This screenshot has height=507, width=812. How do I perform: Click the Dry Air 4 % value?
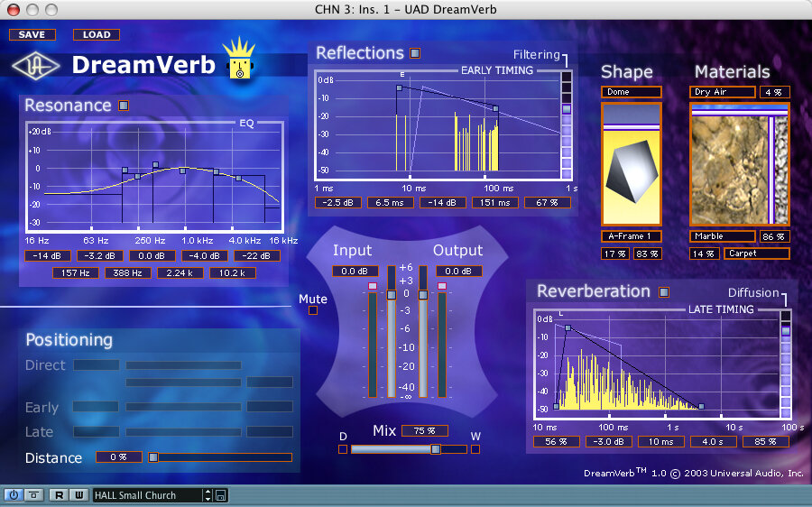coord(775,92)
